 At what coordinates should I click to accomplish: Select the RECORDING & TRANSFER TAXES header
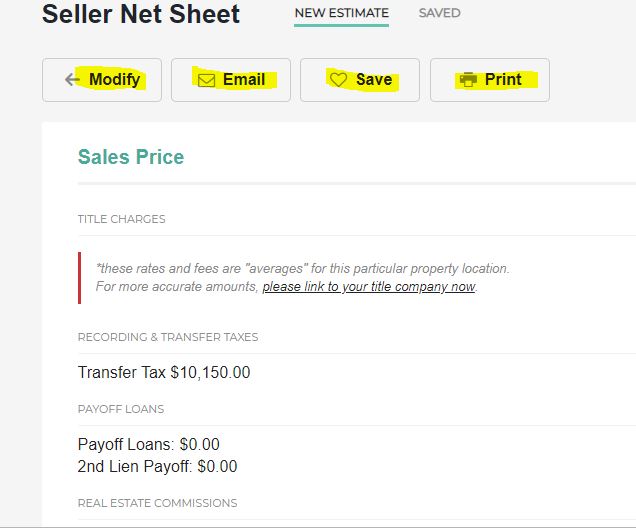pos(168,337)
